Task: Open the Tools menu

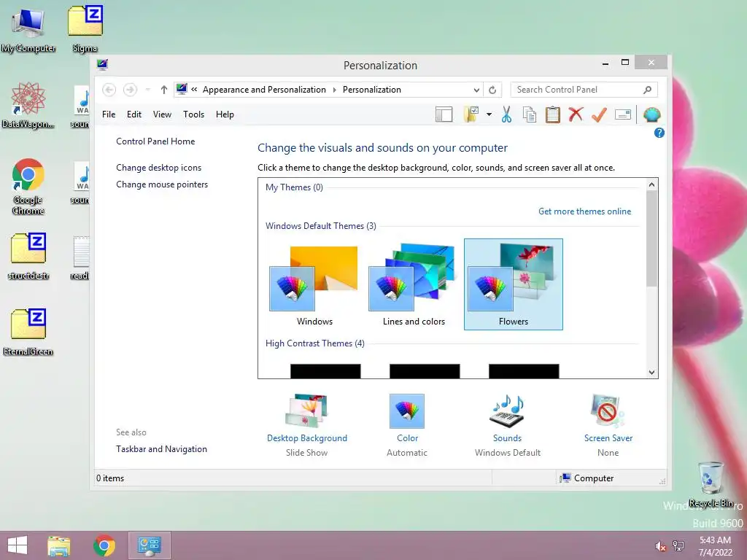Action: 193,114
